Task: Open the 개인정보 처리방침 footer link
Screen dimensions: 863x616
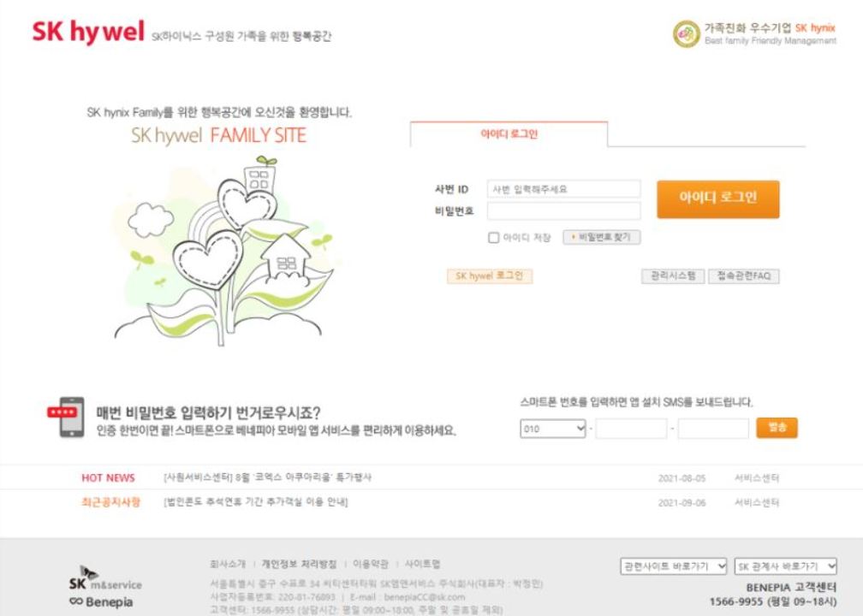Action: (299, 564)
